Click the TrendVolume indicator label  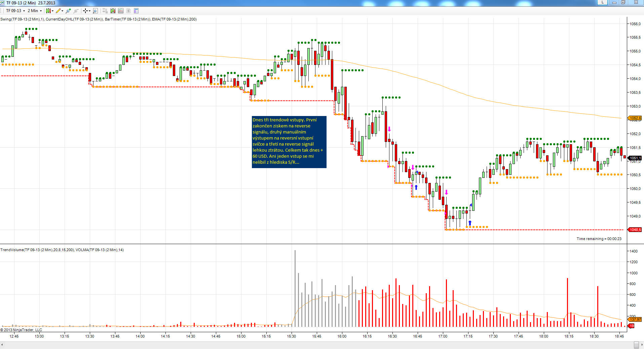[37, 250]
